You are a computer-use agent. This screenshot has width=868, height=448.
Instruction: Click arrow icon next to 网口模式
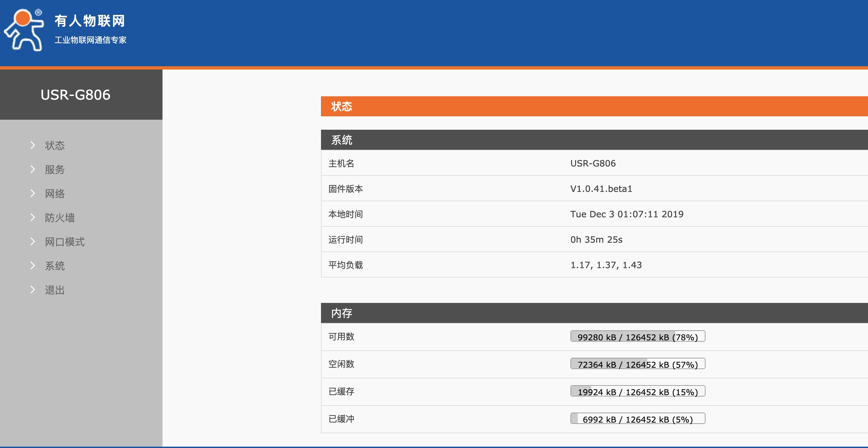coord(32,241)
